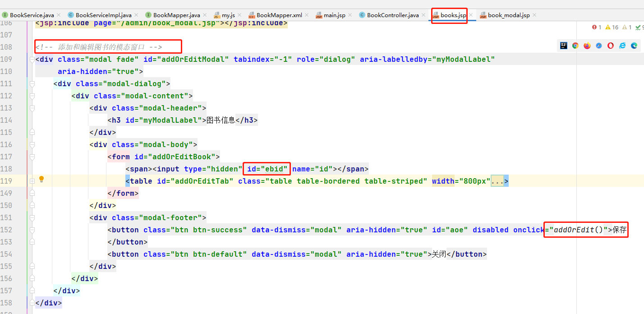Viewport: 644px width, 314px height.
Task: Click the id="ebid" attribute
Action: [x=267, y=169]
